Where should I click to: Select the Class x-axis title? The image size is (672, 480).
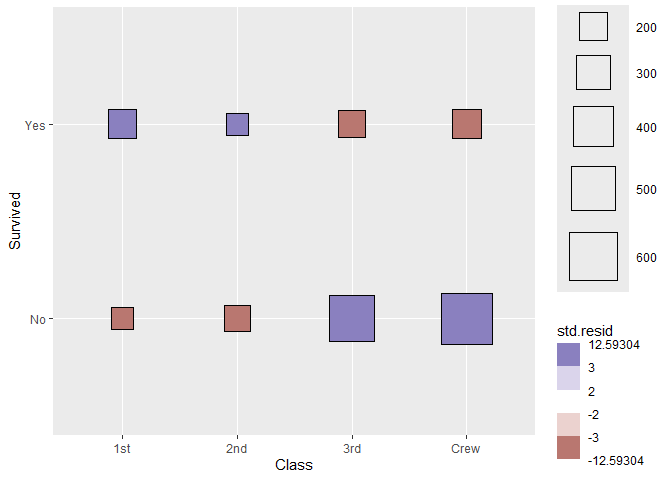coord(294,465)
